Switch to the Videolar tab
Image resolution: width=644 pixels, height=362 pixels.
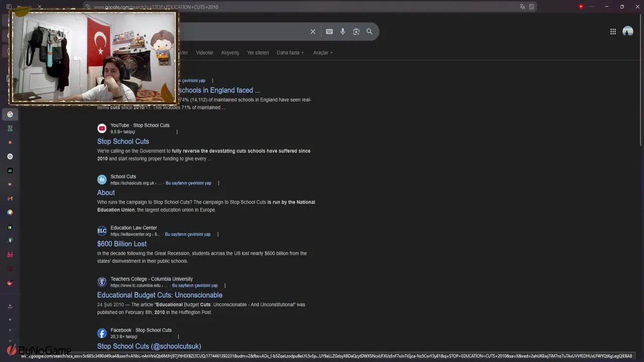click(x=204, y=53)
